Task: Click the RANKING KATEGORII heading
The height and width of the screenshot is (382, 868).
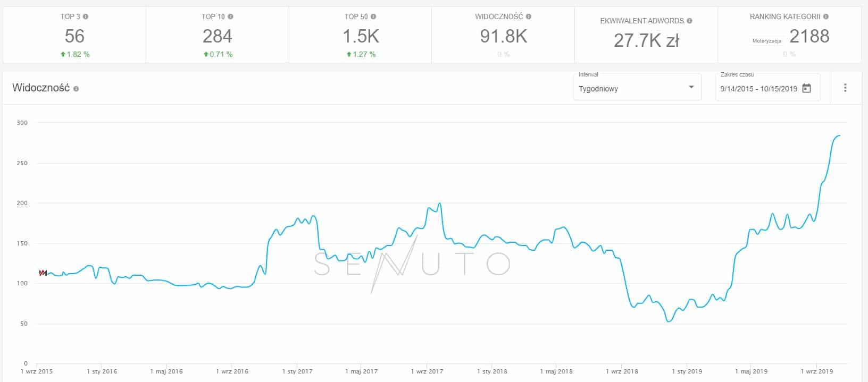Action: coord(785,16)
